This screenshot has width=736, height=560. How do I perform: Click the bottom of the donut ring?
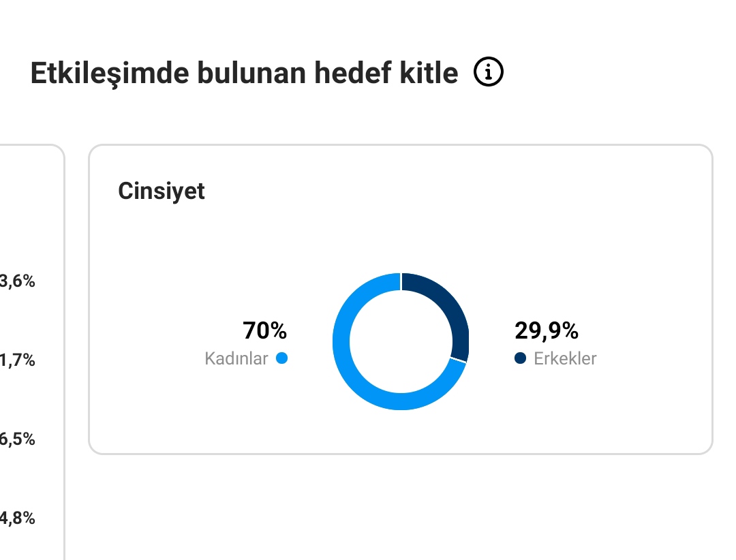[x=401, y=401]
